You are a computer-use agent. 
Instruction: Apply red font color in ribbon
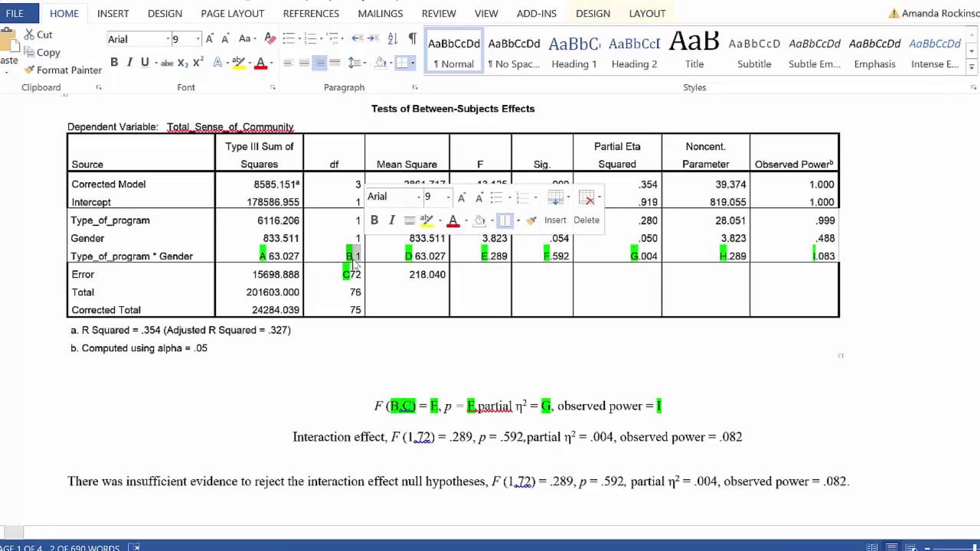(260, 63)
